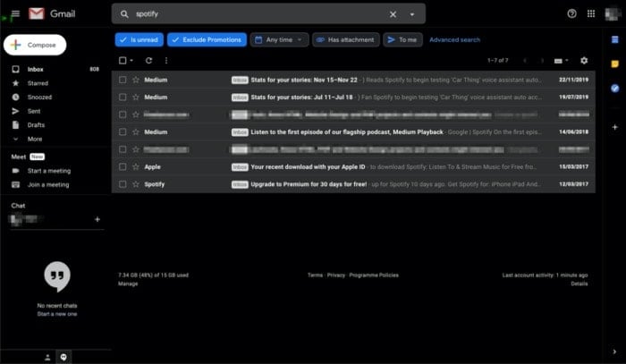Open search options dropdown arrow
626x364 pixels.
click(x=412, y=14)
